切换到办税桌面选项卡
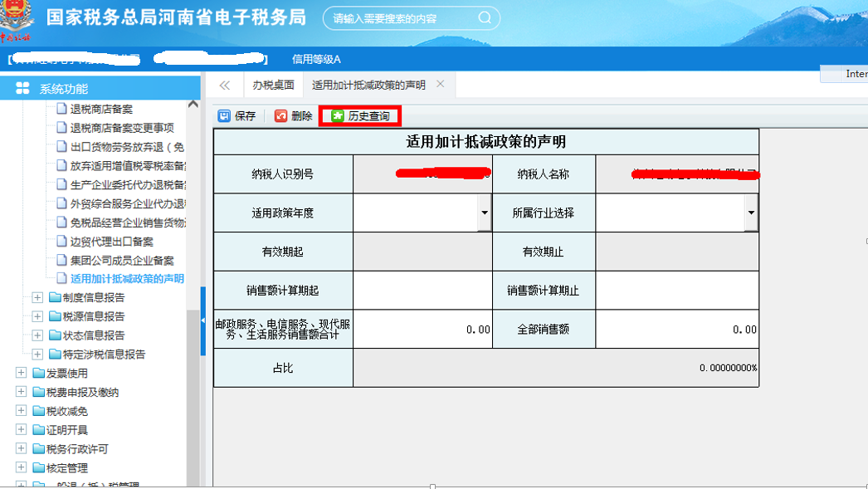The image size is (868, 489). 274,84
